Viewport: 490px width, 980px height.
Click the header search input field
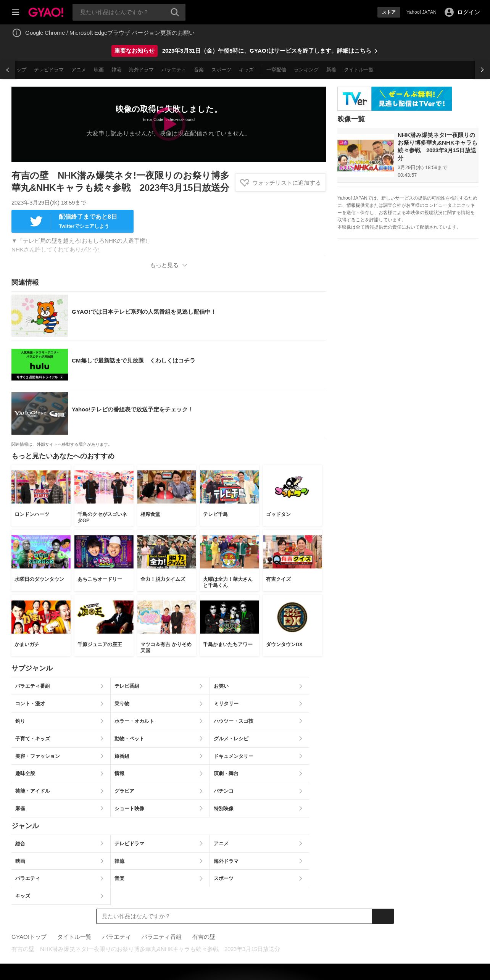point(121,12)
